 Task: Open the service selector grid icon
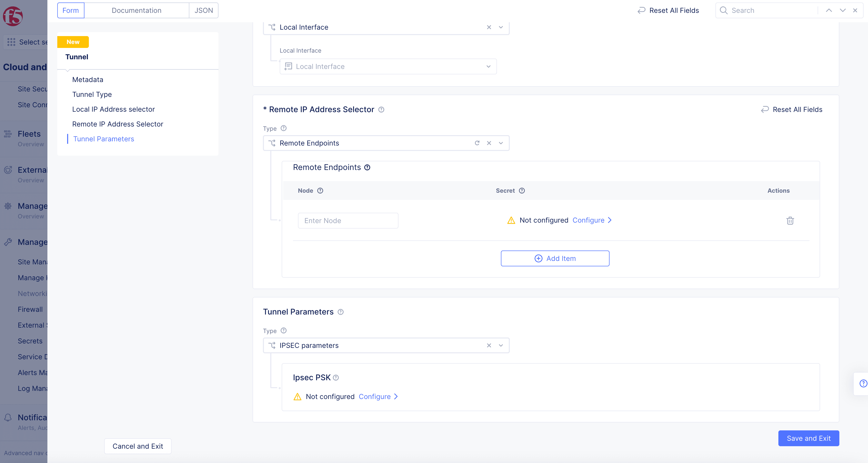[x=11, y=42]
